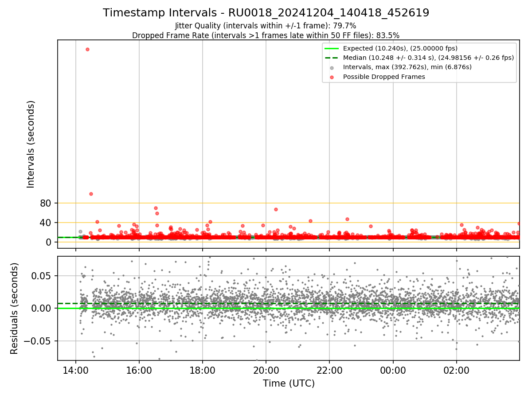Click the '80' tick label on intervals axis

[x=46, y=203]
